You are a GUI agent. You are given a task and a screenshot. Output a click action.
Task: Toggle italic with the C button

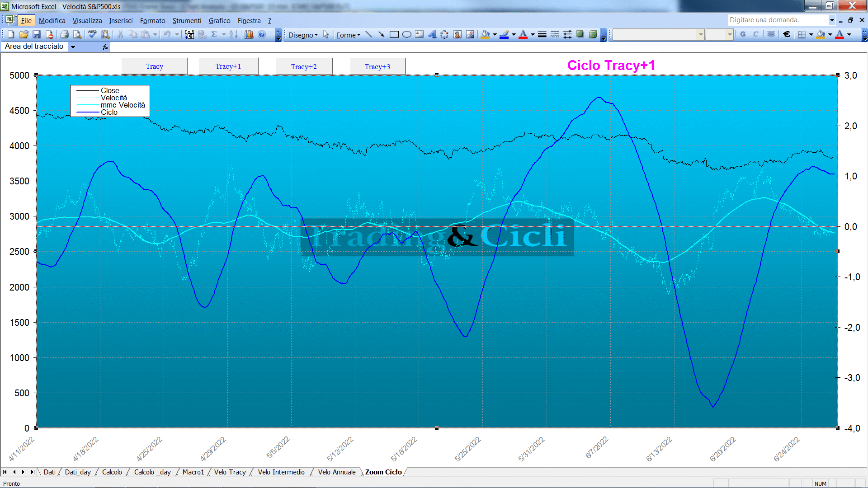coord(755,34)
